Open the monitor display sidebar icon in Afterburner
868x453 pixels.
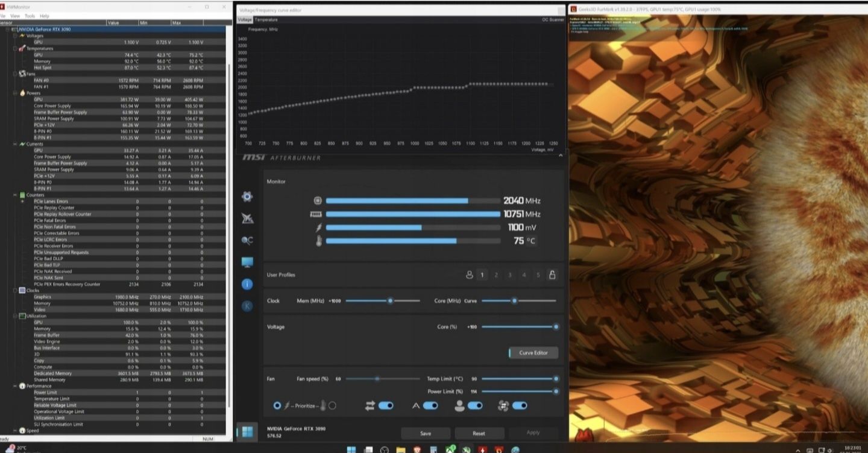pos(247,262)
